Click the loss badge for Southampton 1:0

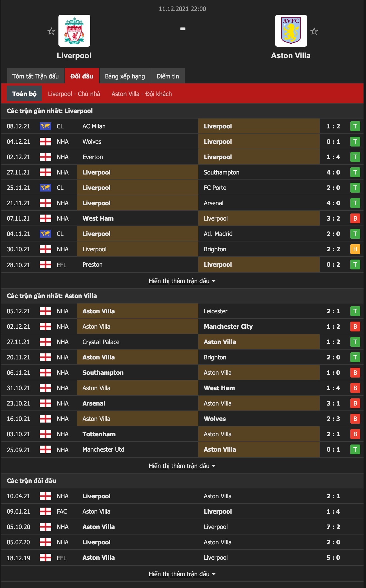coord(355,373)
